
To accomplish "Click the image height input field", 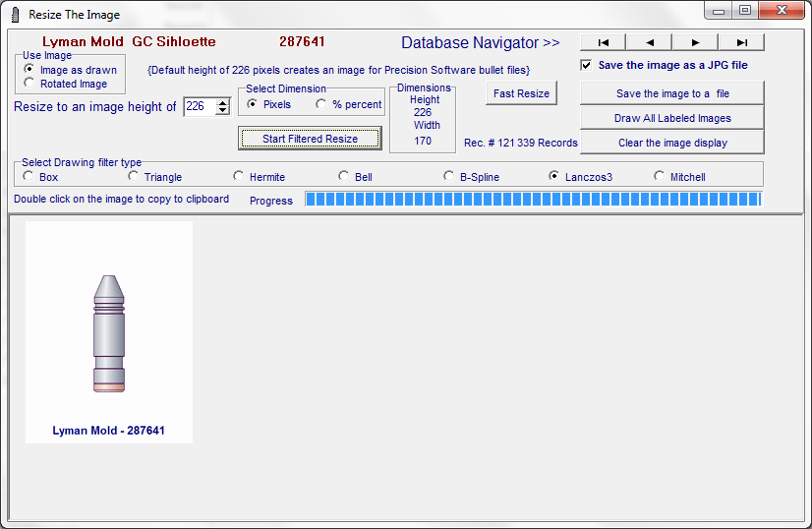I will pos(200,107).
